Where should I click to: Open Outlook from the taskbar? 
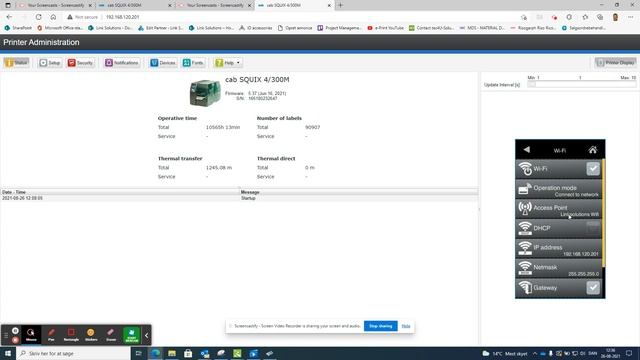point(204,353)
